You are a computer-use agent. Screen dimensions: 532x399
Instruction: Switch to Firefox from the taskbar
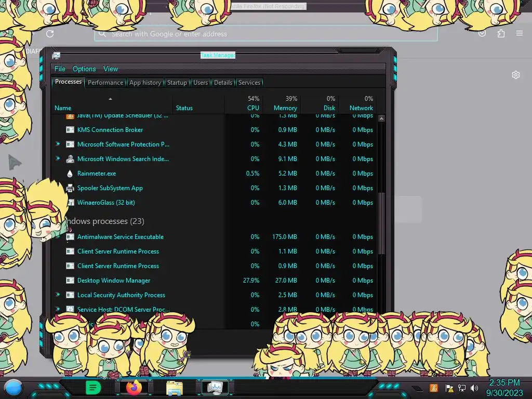pyautogui.click(x=134, y=388)
